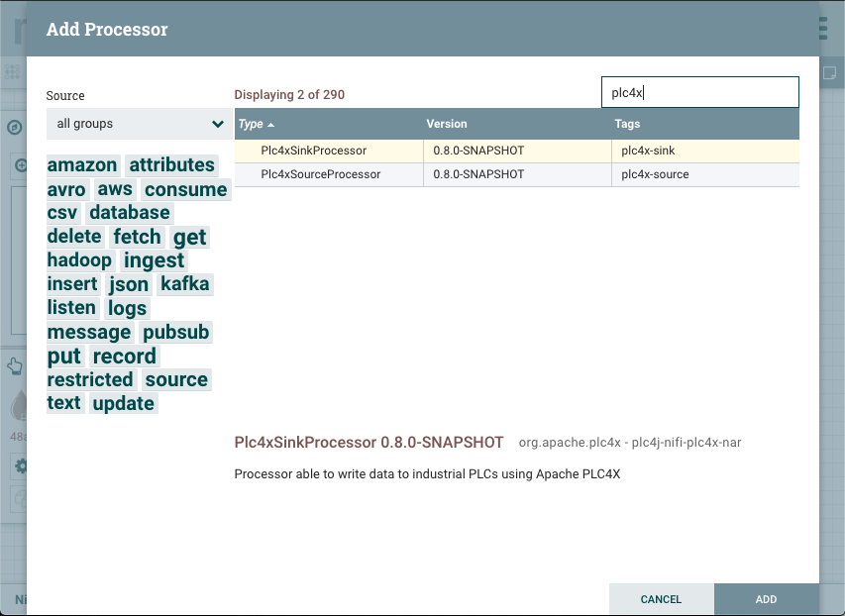Select the Plc4xSourceProcessor row
Screen dimensions: 845x616
click(320, 174)
